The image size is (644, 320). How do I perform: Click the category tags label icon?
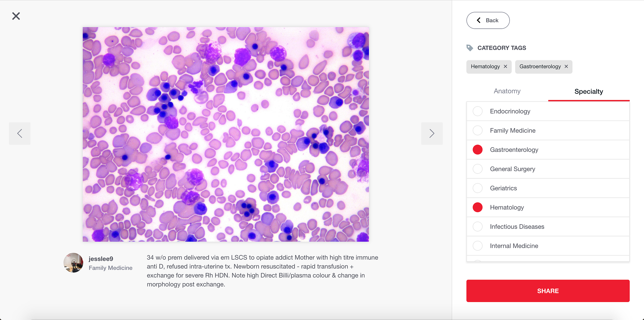(x=470, y=48)
